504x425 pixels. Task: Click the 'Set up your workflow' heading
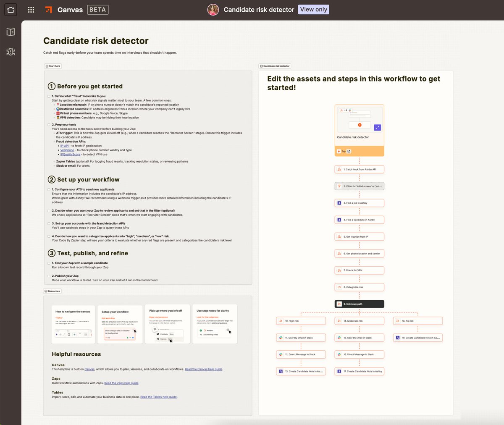click(84, 179)
